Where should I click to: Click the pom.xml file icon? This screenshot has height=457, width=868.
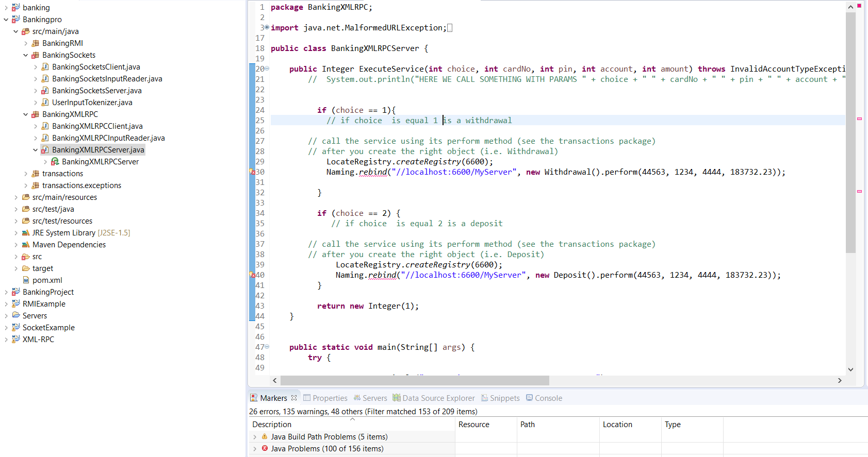coord(26,280)
